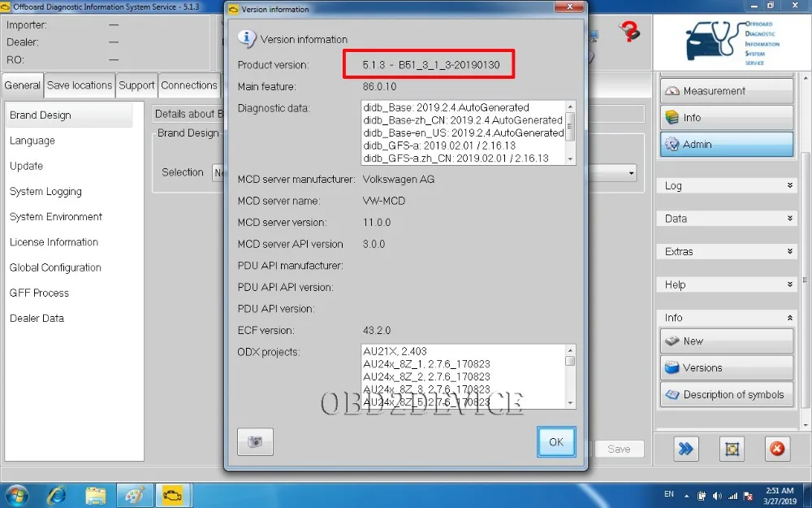Viewport: 812px width, 508px height.
Task: Open the Windows Start menu
Action: point(16,495)
